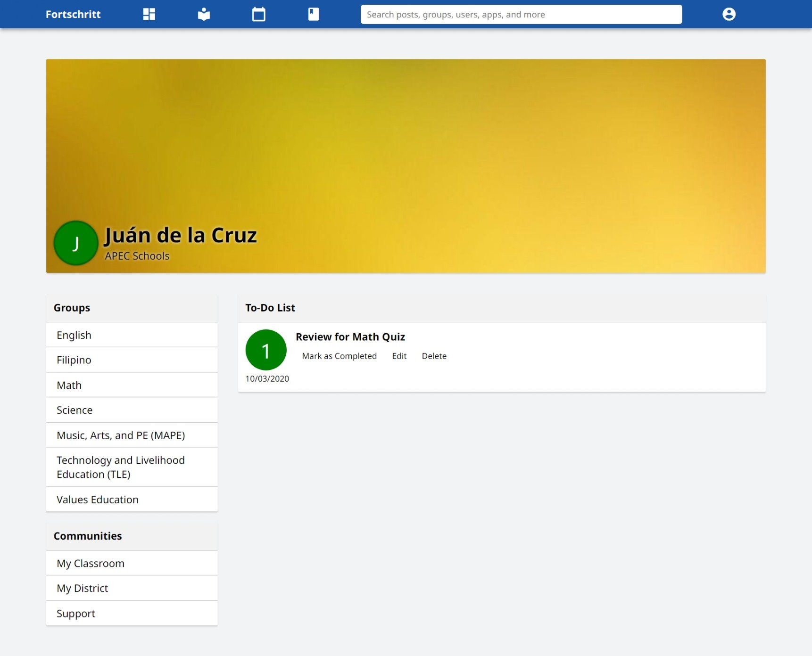Open the Filipino group
This screenshot has width=812, height=656.
pos(74,360)
